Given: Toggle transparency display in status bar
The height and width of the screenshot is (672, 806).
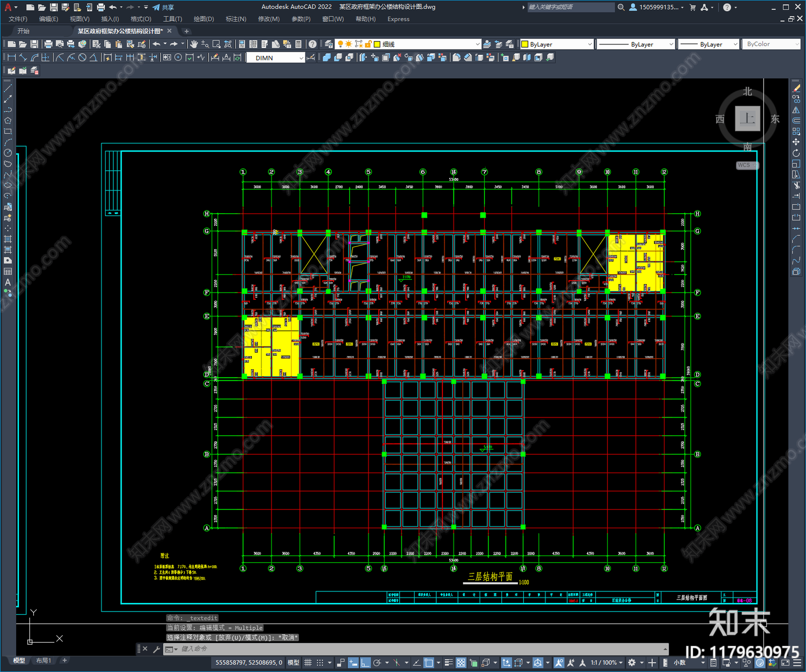Looking at the screenshot, I should point(461,663).
